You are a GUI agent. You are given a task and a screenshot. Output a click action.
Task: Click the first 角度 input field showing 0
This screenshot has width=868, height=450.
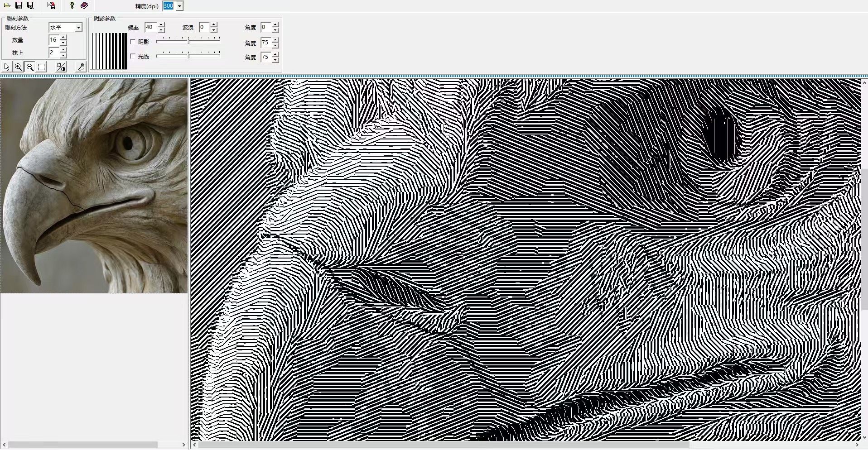click(x=266, y=28)
